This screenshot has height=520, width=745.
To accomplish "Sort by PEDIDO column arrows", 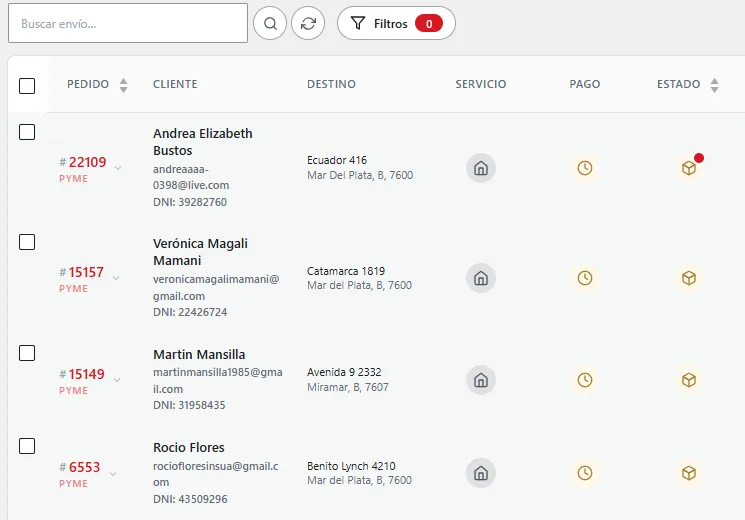I will (x=124, y=85).
